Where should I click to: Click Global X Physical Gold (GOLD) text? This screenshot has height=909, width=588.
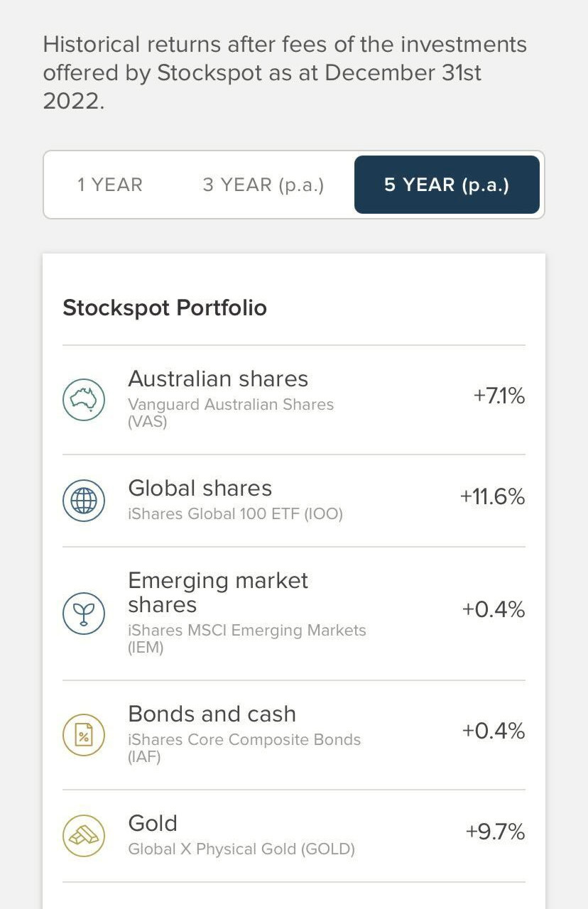pyautogui.click(x=241, y=849)
